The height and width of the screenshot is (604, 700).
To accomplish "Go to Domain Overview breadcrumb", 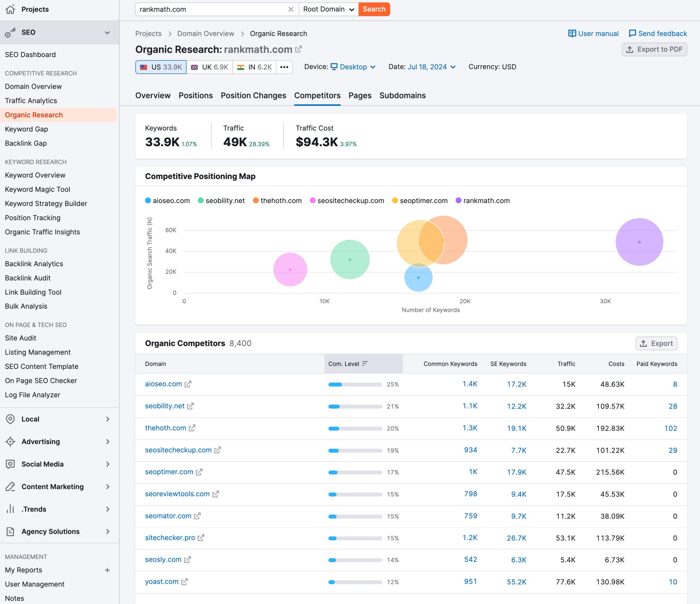I will click(205, 33).
